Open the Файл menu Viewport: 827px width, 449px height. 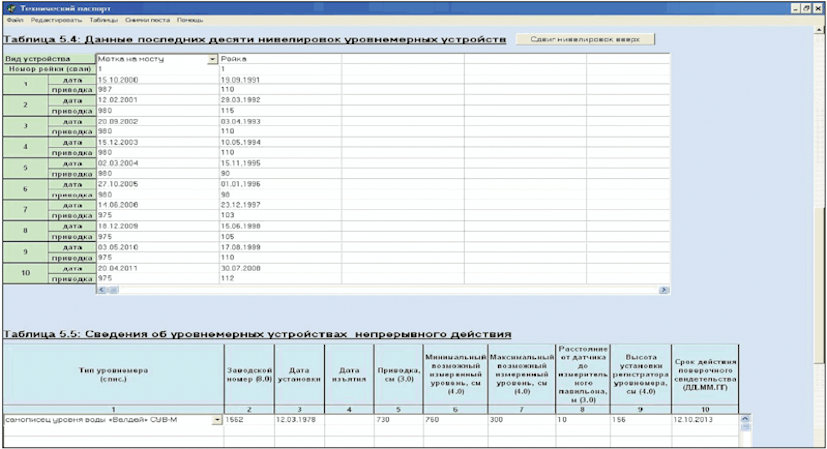point(10,20)
